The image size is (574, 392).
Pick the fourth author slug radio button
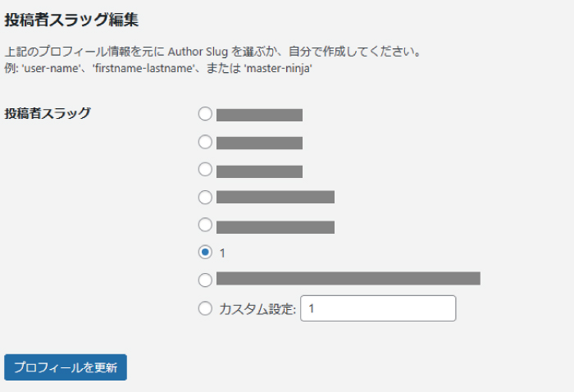205,197
